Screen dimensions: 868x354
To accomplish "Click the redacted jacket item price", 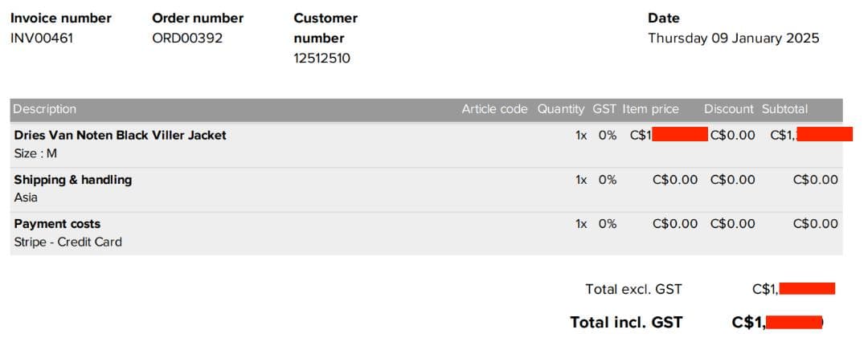I will tap(678, 135).
